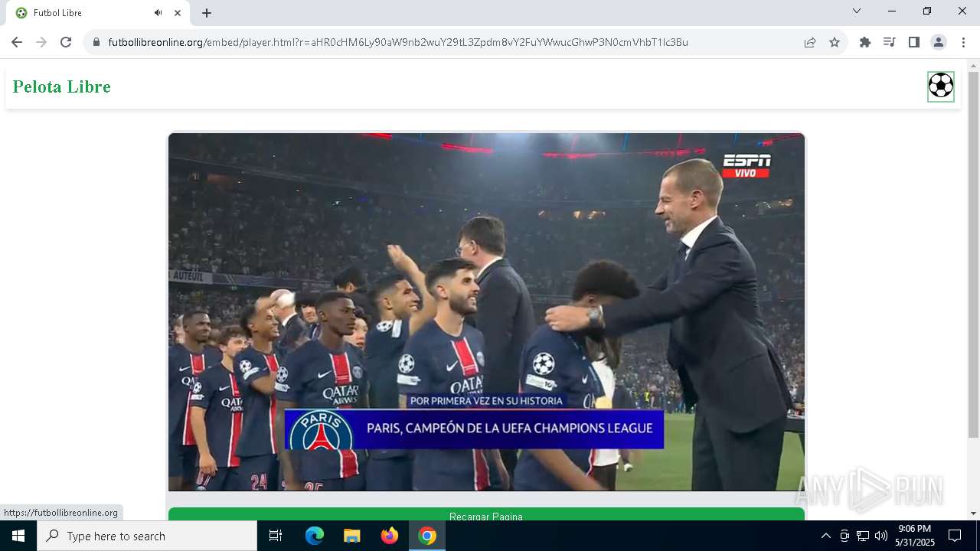Click the Recargar Pagina button
The width and height of the screenshot is (980, 551).
[486, 514]
